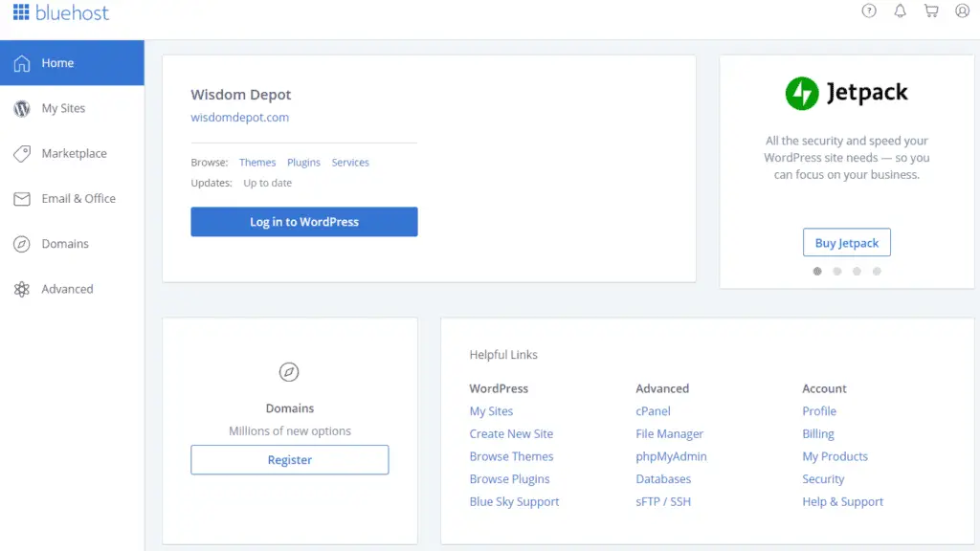Open Services link in site card
980x551 pixels.
[350, 163]
